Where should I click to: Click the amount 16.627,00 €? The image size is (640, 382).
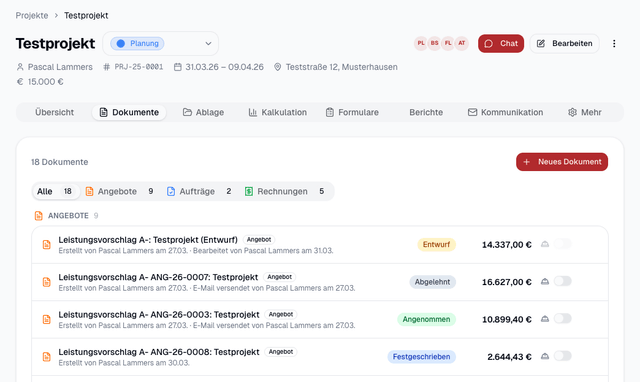tap(507, 282)
